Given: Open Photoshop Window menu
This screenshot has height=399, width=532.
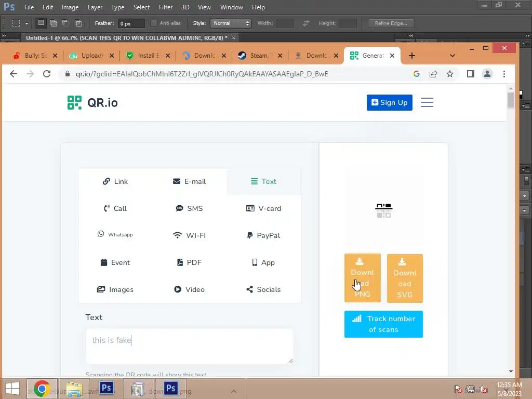Looking at the screenshot, I should click(231, 7).
